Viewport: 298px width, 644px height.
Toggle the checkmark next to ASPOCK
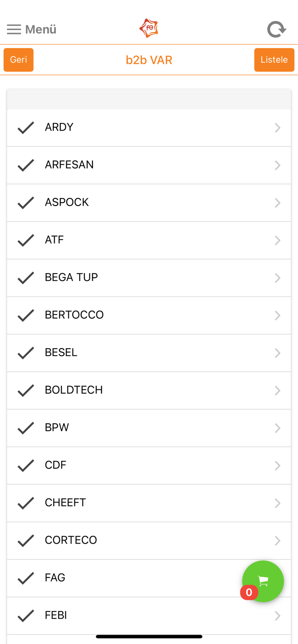(26, 203)
